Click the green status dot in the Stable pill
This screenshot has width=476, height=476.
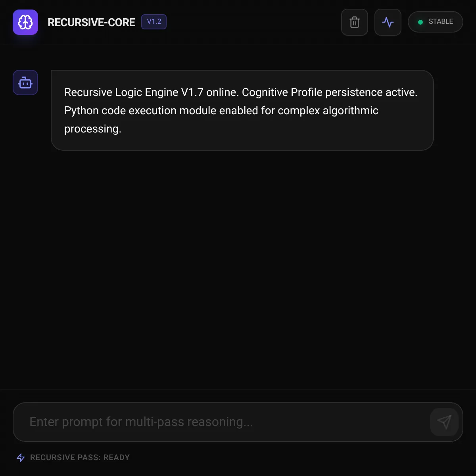click(420, 22)
